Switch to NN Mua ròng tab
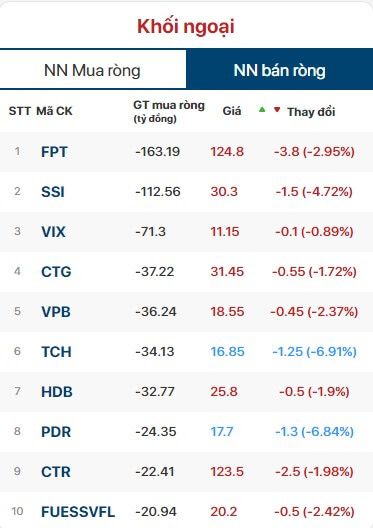This screenshot has width=373, height=528. [93, 70]
